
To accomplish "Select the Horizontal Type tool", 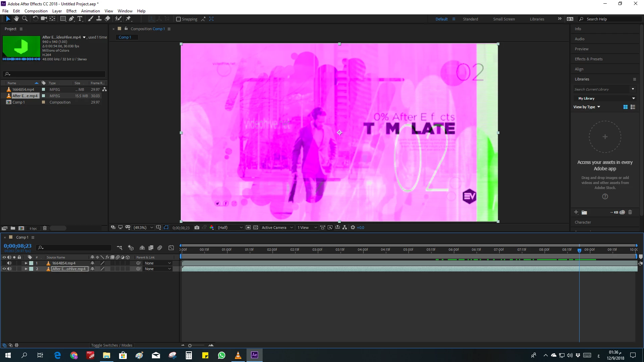I will tap(80, 19).
